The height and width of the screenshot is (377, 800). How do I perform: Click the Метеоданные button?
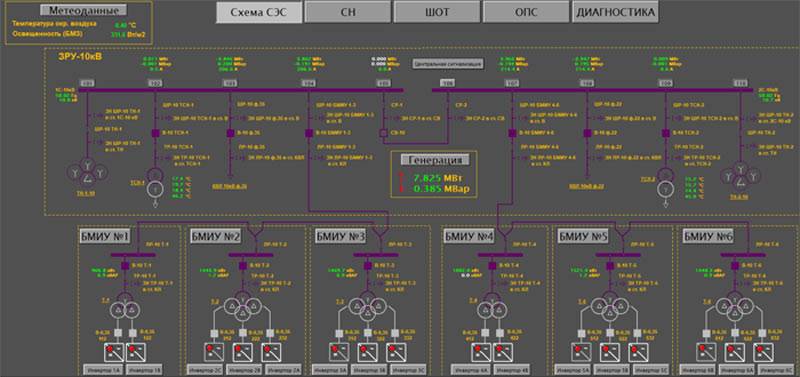point(84,10)
